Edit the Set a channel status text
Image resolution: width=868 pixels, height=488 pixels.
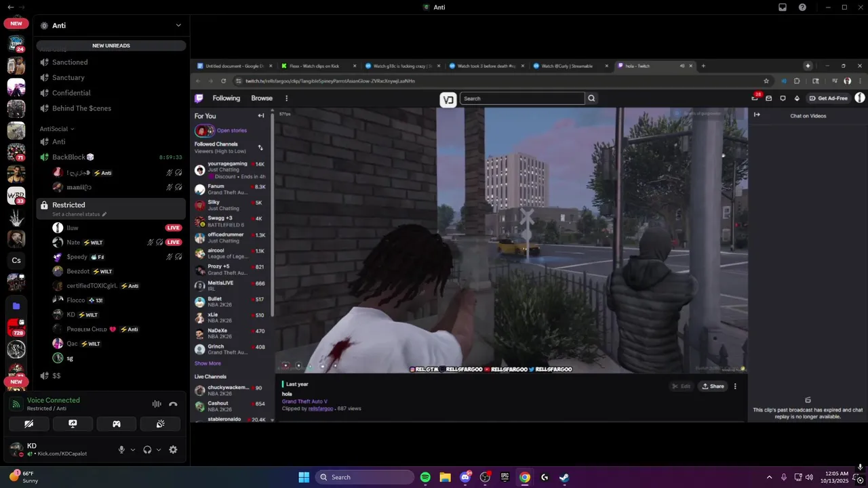click(79, 214)
